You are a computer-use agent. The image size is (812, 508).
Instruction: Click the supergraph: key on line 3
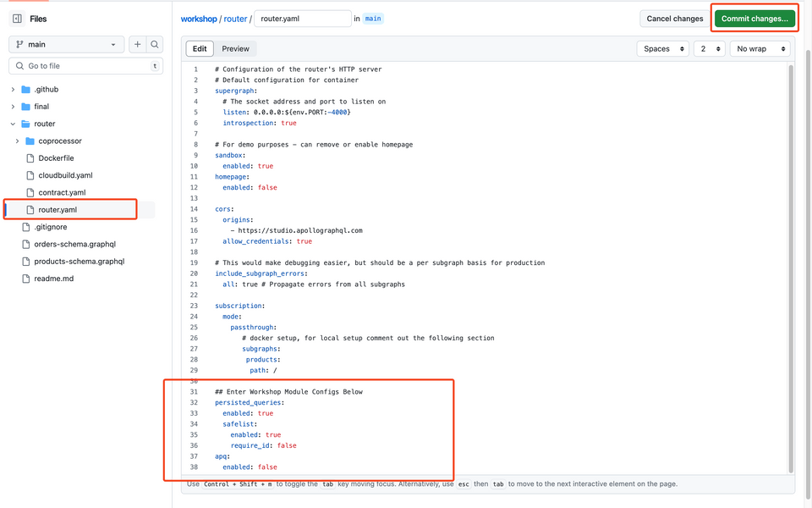(x=236, y=91)
